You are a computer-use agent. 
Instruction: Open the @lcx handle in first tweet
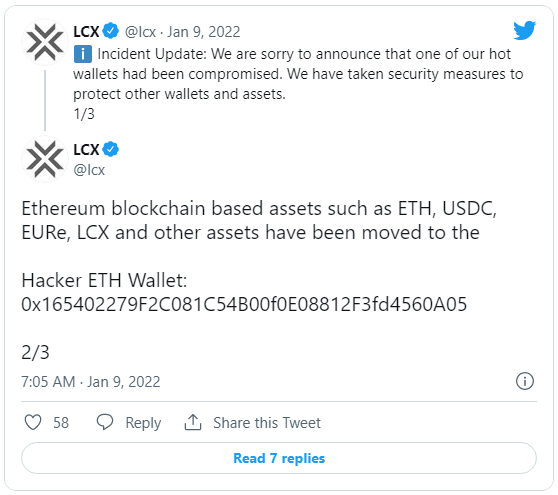pos(140,32)
